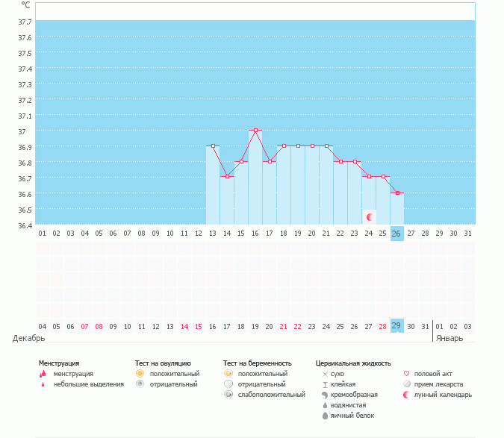
Task: Click the medication intake pill icon
Action: [x=406, y=384]
